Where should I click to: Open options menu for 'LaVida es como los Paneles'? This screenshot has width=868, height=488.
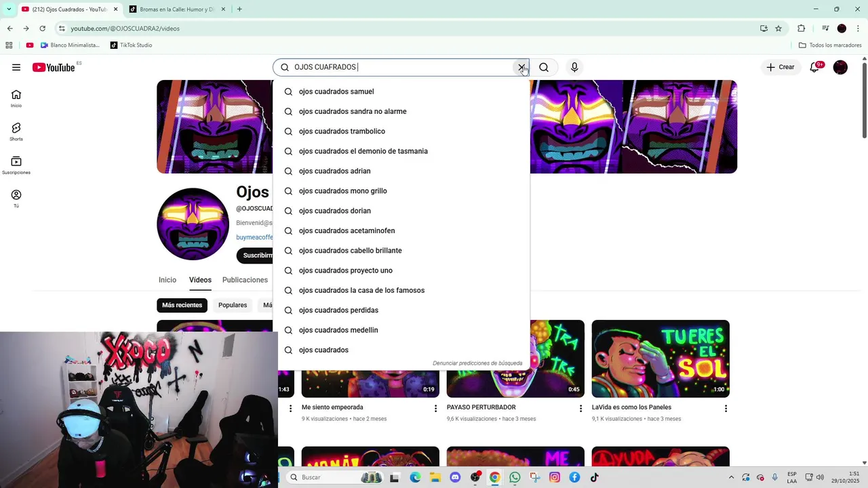click(726, 409)
